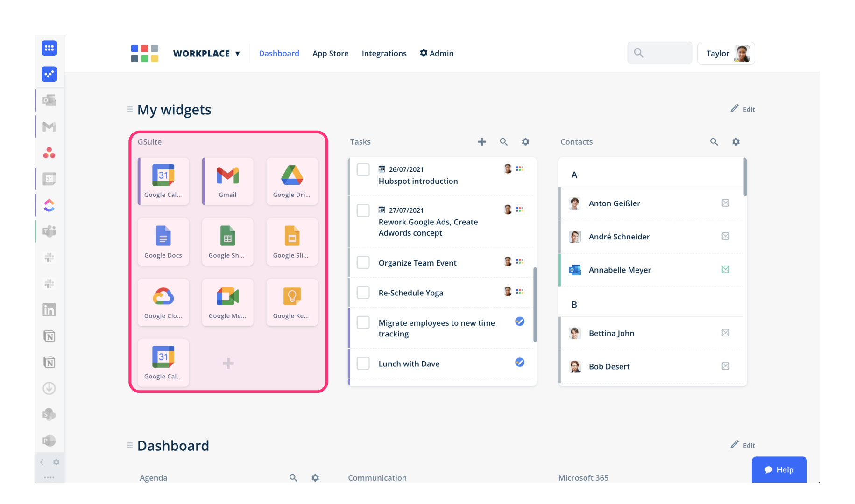Image resolution: width=855 pixels, height=504 pixels.
Task: Open Google Slides tile
Action: pos(292,242)
